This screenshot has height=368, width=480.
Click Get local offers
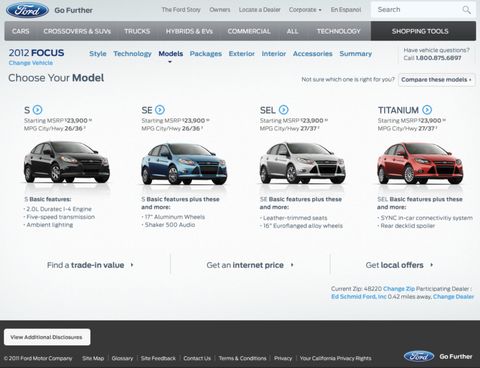394,265
